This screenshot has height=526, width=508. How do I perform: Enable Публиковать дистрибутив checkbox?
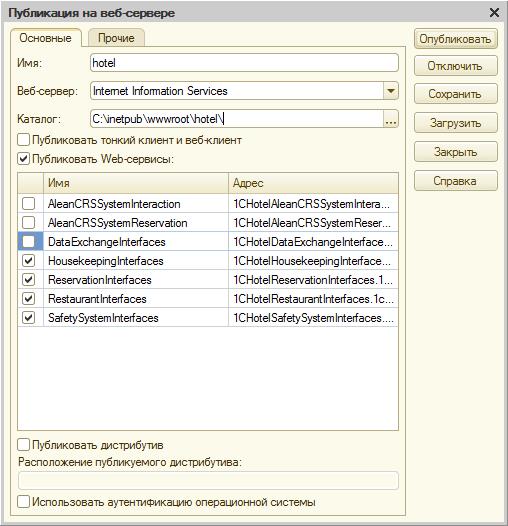coord(23,445)
